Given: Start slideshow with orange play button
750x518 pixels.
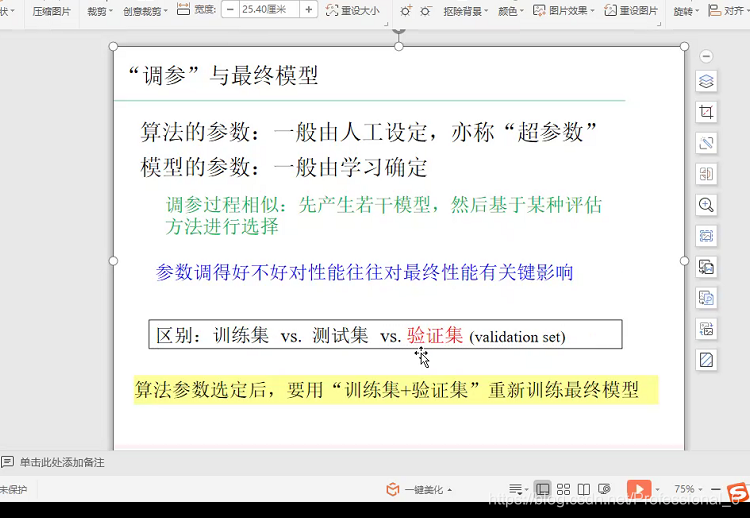Looking at the screenshot, I should tap(639, 489).
